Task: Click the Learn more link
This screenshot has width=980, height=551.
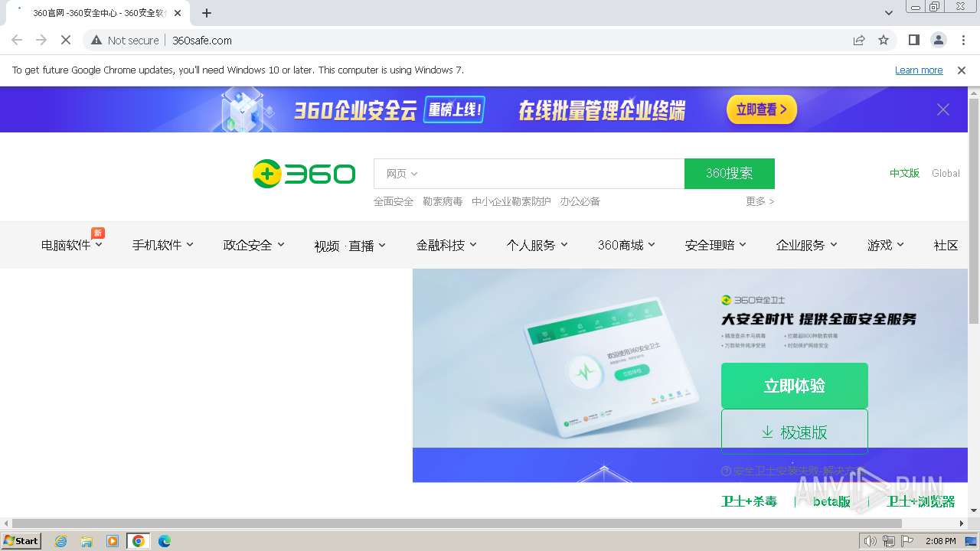Action: click(919, 70)
